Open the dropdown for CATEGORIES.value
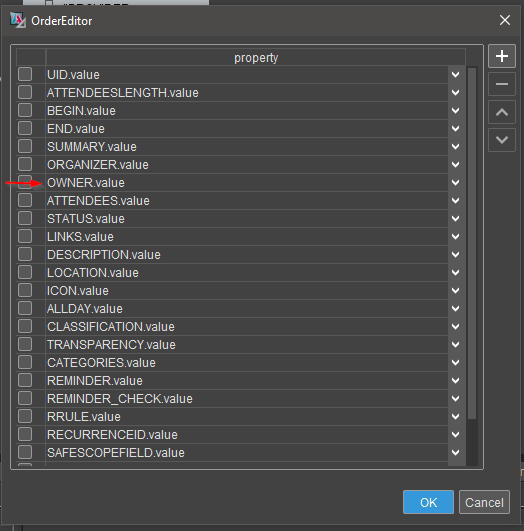The height and width of the screenshot is (531, 524). point(456,362)
